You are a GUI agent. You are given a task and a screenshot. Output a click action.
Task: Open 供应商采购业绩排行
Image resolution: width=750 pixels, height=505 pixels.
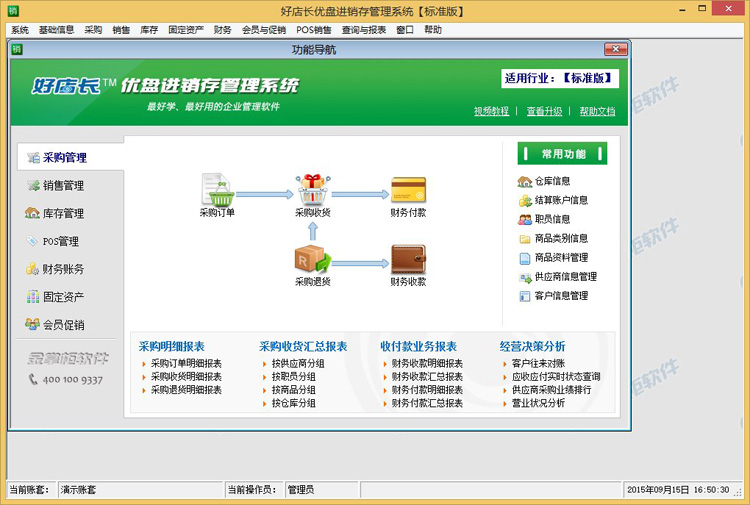tap(551, 390)
